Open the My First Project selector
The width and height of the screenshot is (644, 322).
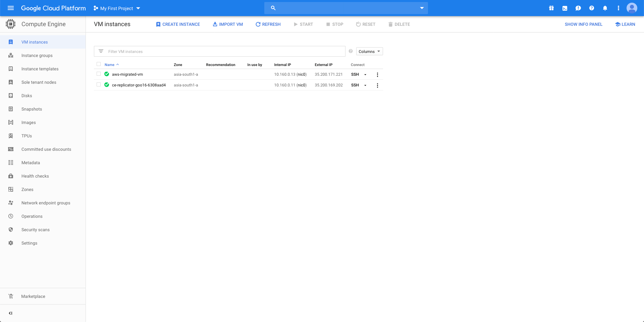[117, 8]
